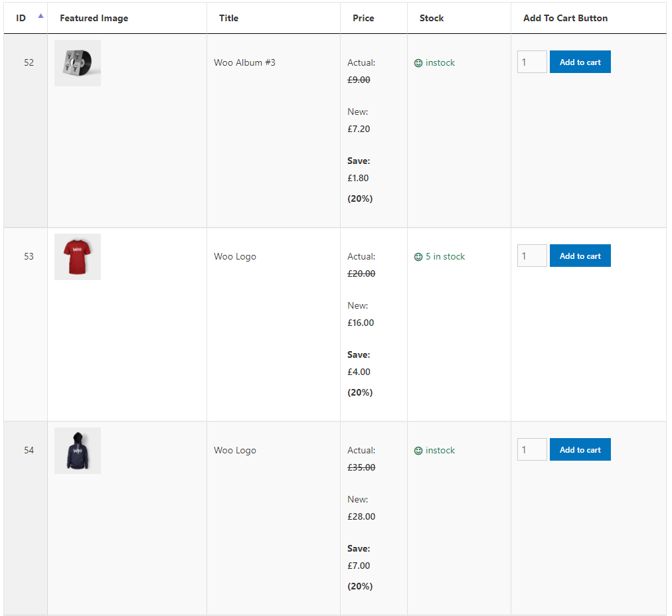Open the instock link for Woo Album #3
Image resolution: width=672 pixels, height=616 pixels.
pos(440,62)
